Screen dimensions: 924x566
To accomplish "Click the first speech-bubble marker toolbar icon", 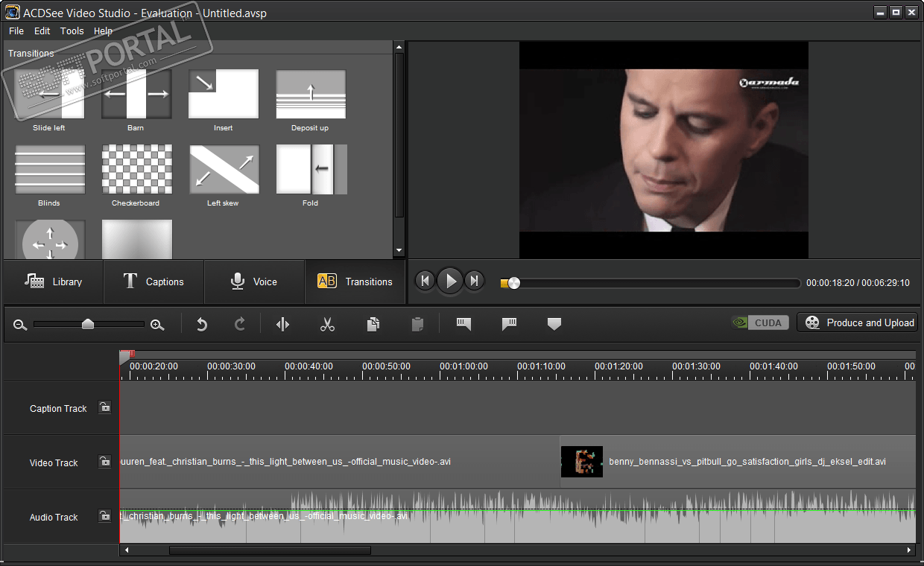I will (463, 324).
